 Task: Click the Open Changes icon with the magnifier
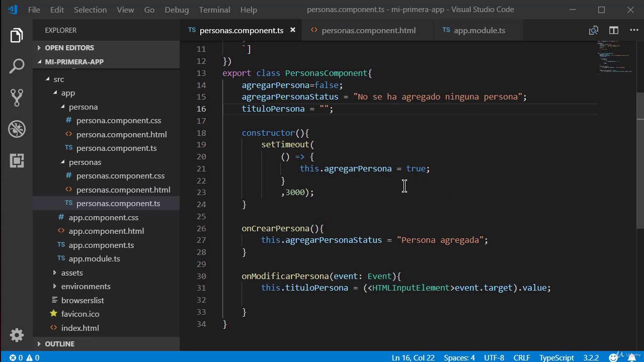(x=594, y=31)
